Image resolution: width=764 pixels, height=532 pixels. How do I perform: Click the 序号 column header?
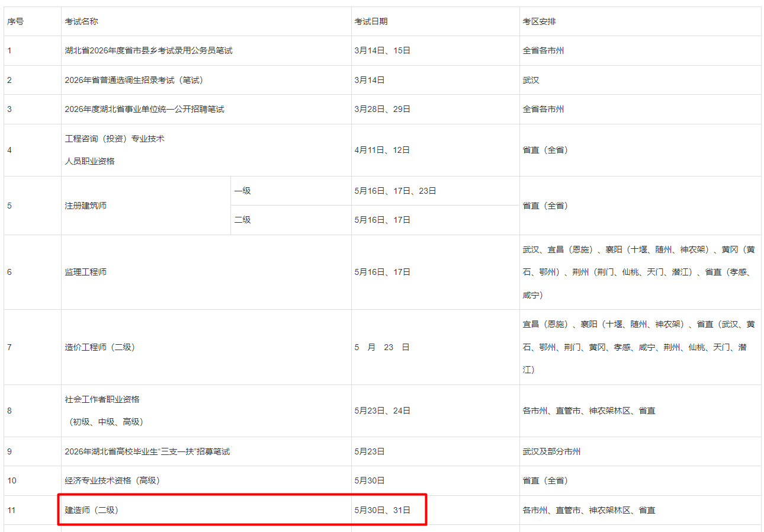tap(15, 21)
